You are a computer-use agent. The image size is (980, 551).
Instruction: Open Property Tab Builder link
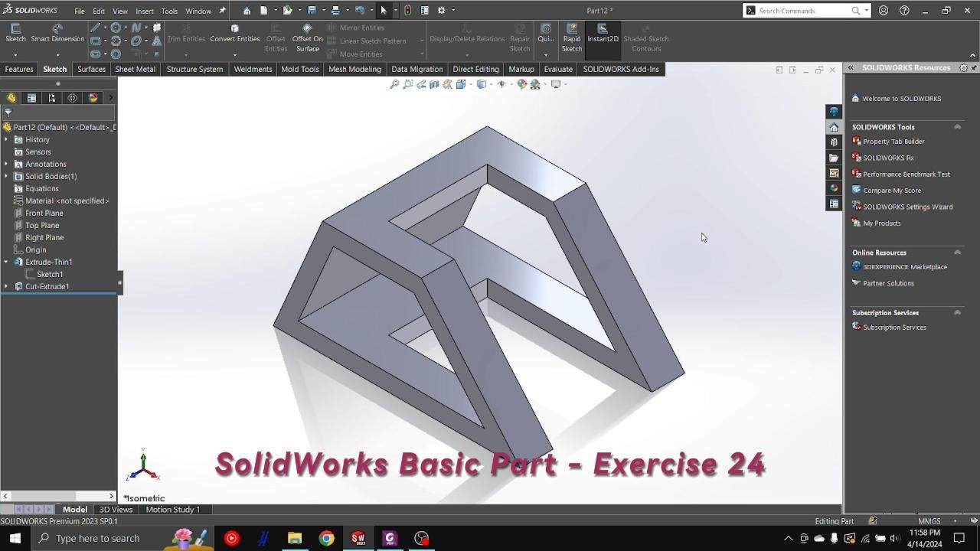[893, 142]
